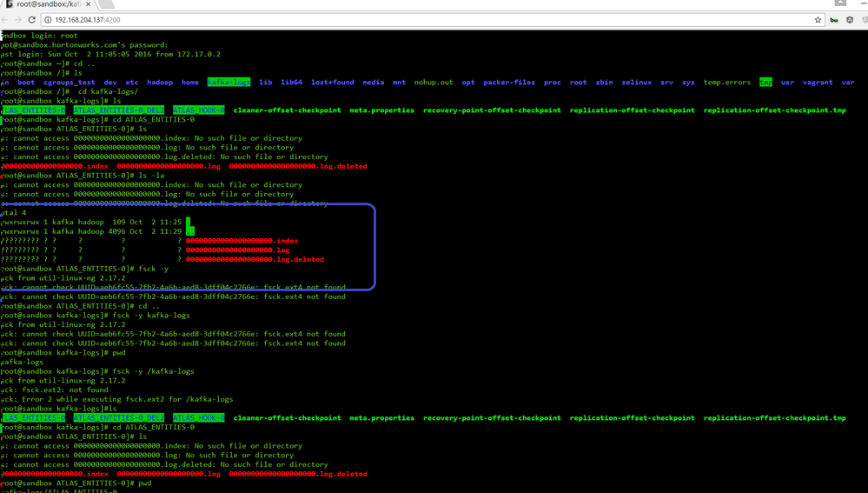Select the 'dev' directory in root listing

(110, 82)
